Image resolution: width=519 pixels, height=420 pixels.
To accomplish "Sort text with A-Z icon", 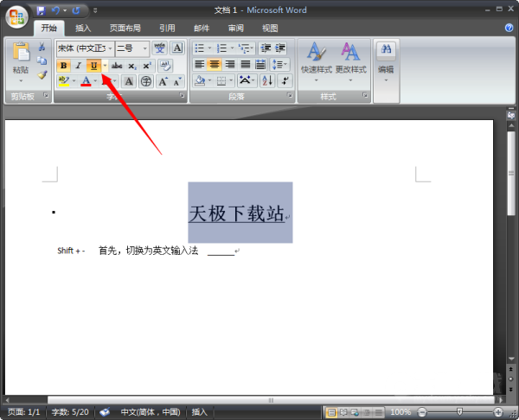I will click(267, 80).
